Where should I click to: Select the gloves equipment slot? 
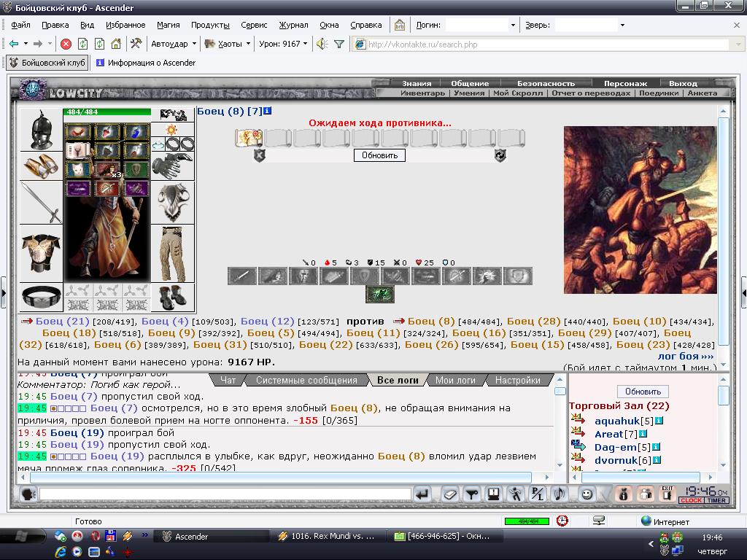pos(172,166)
